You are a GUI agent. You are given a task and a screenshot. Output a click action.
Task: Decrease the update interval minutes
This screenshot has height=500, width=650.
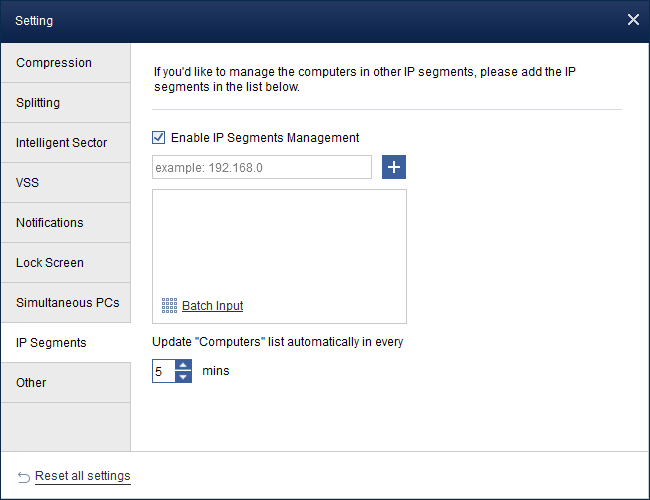point(183,378)
